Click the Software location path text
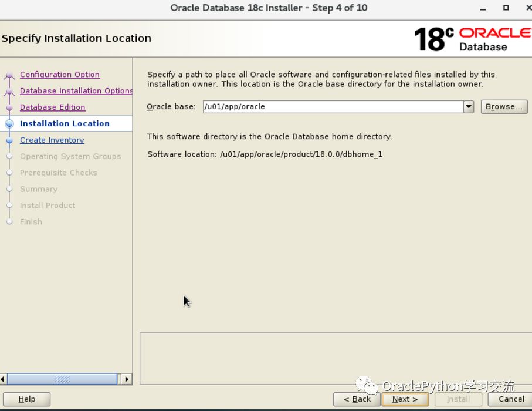 (x=301, y=154)
